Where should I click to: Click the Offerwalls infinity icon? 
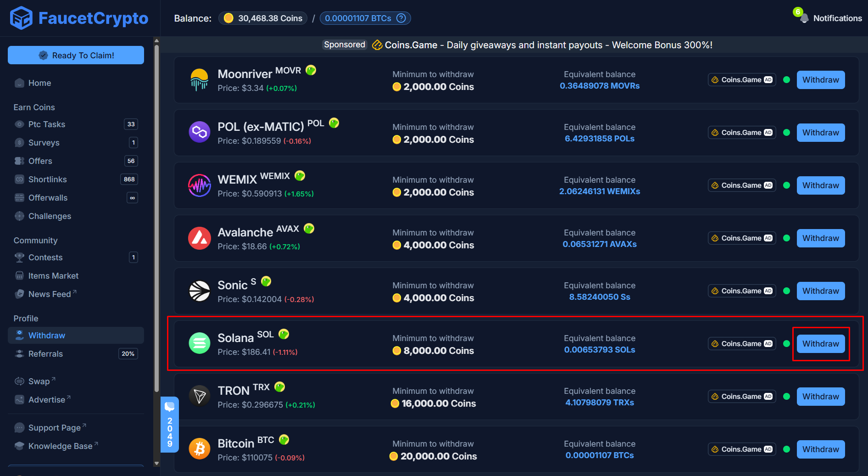(132, 197)
